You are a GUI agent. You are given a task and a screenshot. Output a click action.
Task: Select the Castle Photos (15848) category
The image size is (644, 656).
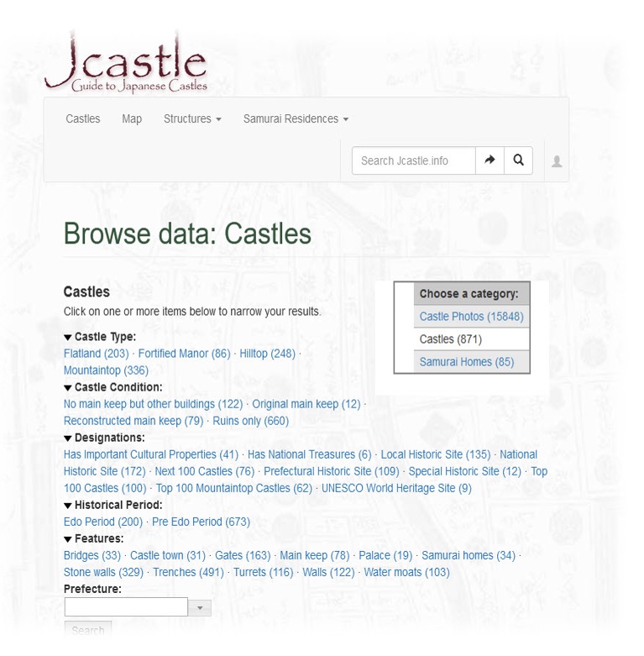tap(471, 317)
